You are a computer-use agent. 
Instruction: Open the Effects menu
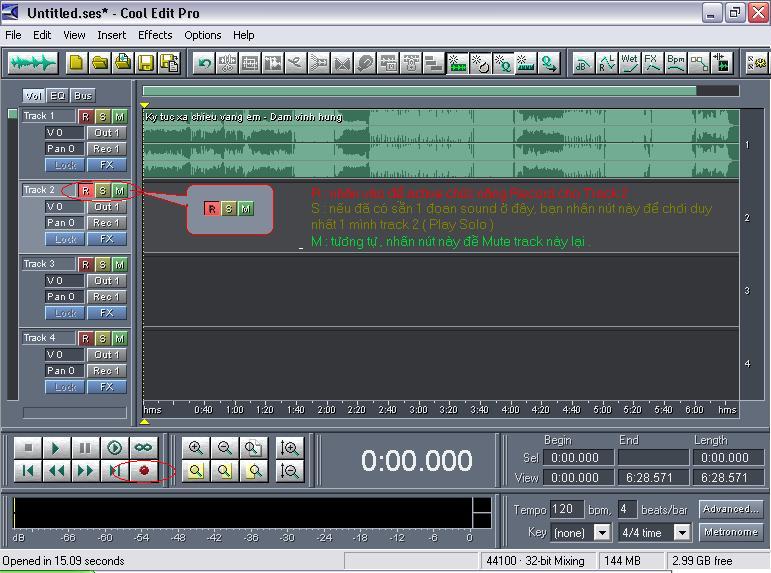[155, 35]
